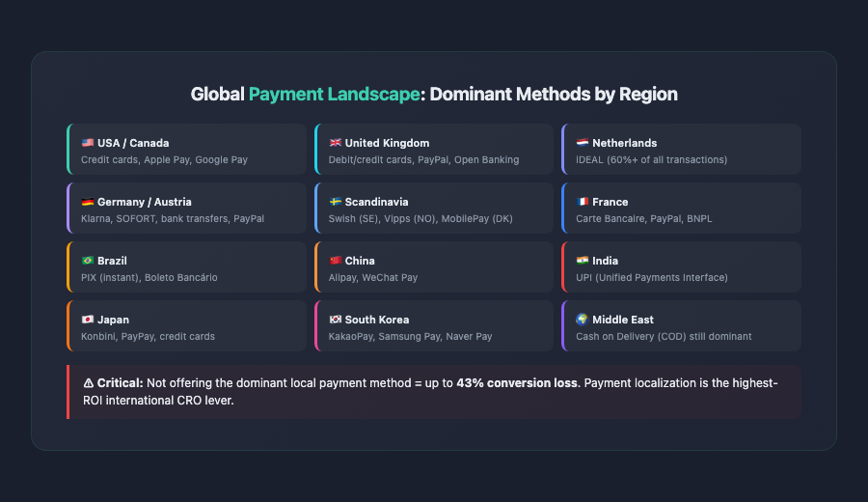Click the China flag icon
Viewport: 868px width, 502px height.
point(335,261)
